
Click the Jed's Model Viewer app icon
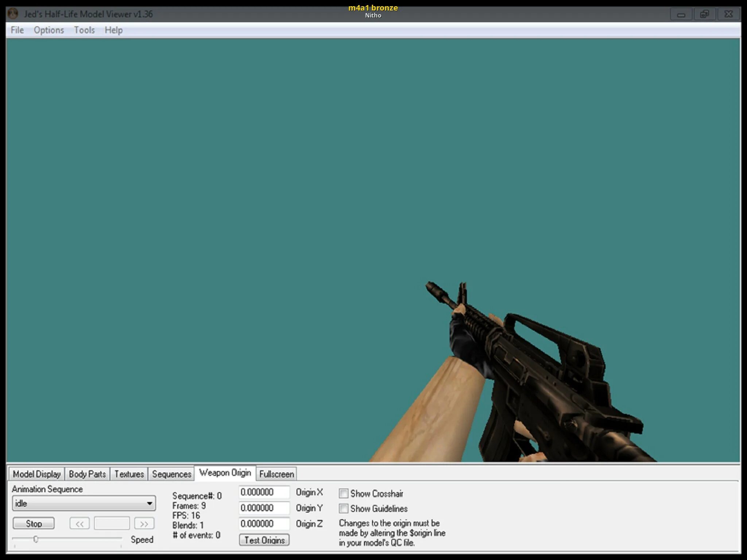coord(13,14)
